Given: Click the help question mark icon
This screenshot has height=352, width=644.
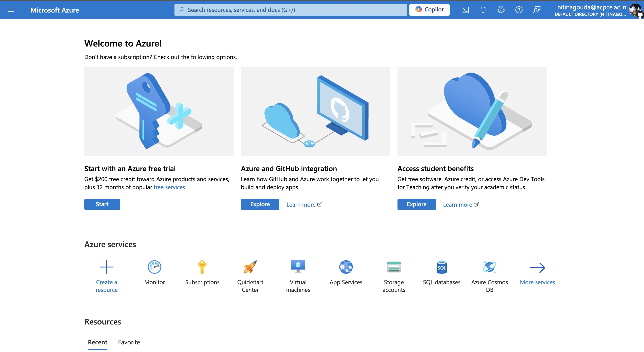Looking at the screenshot, I should (x=518, y=10).
